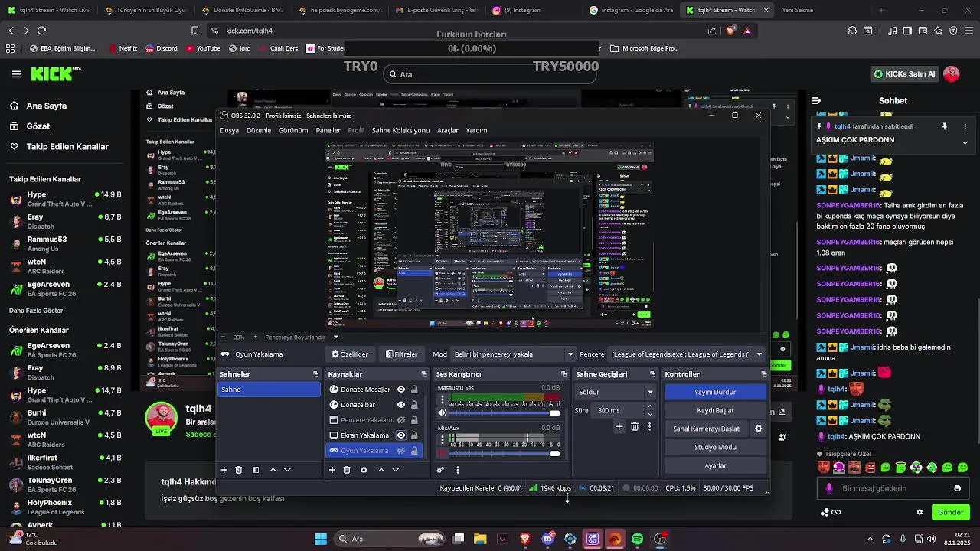Image resolution: width=980 pixels, height=551 pixels.
Task: Delete selected scene in Sahneler panel
Action: [x=239, y=470]
